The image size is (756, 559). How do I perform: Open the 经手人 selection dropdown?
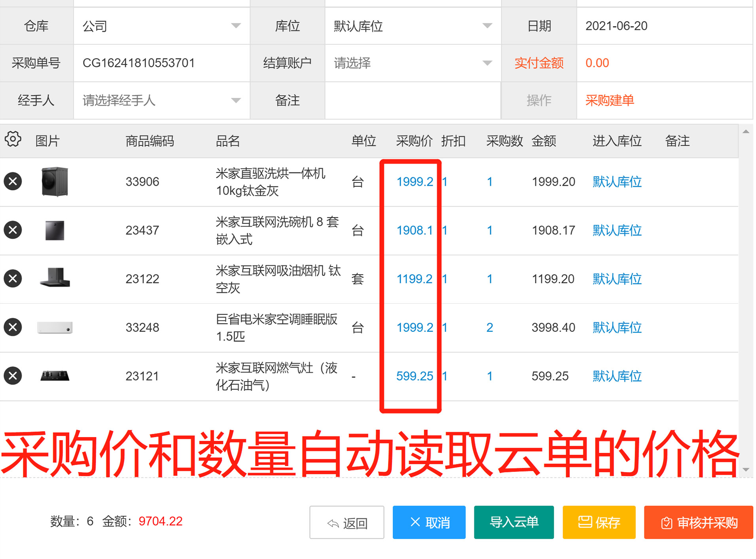click(x=161, y=101)
